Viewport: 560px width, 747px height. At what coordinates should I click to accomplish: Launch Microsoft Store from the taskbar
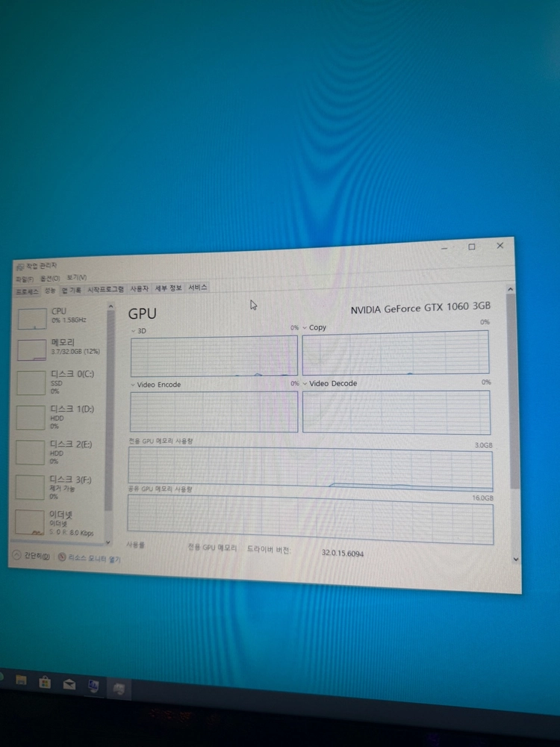45,682
